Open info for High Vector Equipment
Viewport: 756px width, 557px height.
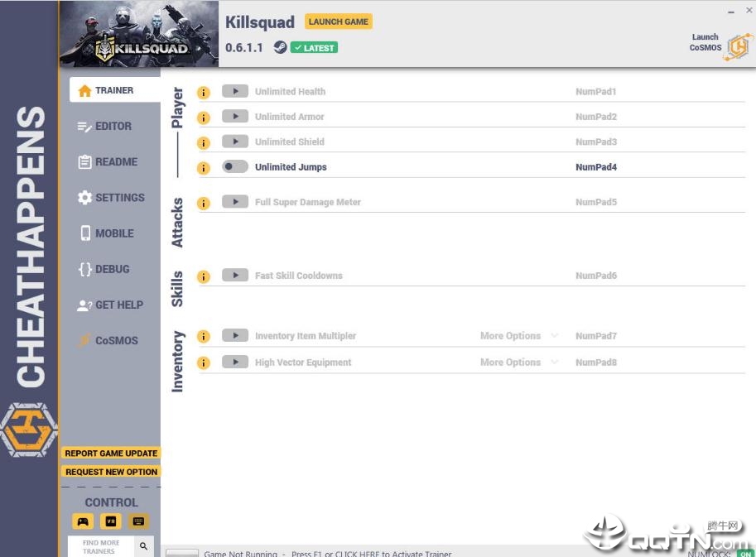click(x=204, y=363)
